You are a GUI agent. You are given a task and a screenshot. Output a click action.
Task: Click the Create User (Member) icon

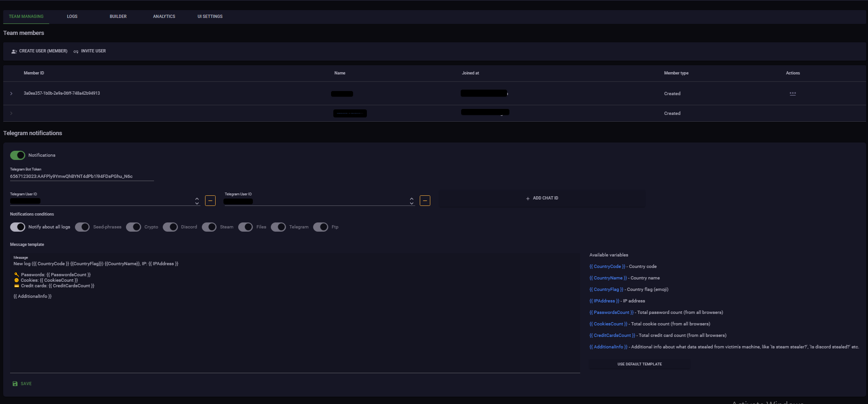coord(14,51)
